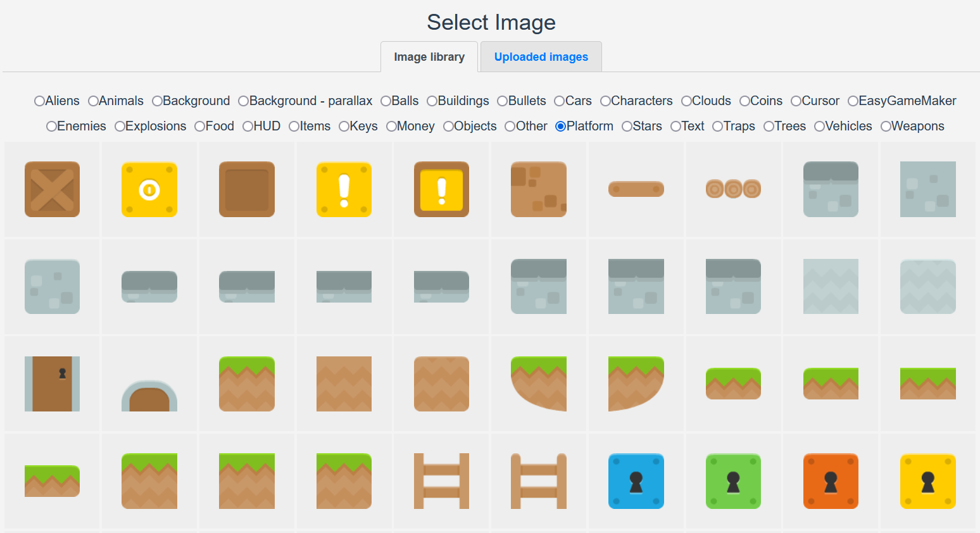The image size is (980, 533).
Task: Select the three wooden logs image
Action: coord(733,189)
